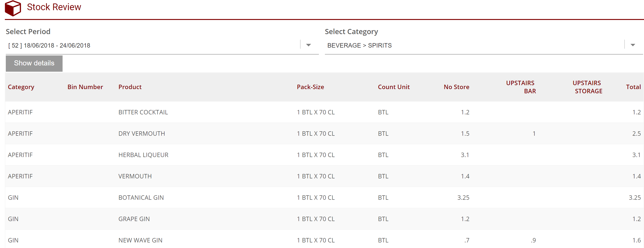
Task: Sort table by Product column header
Action: [x=130, y=87]
